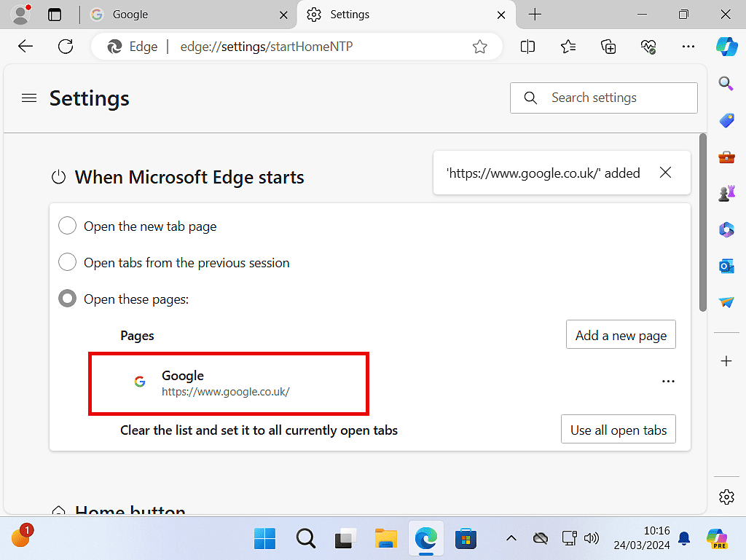Screen dimensions: 746x560
Task: Open the Collections icon
Action: click(x=608, y=47)
